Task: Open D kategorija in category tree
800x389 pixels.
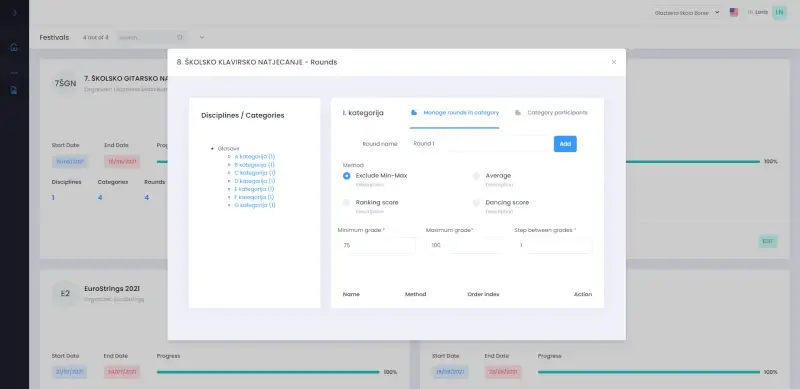Action: (255, 181)
